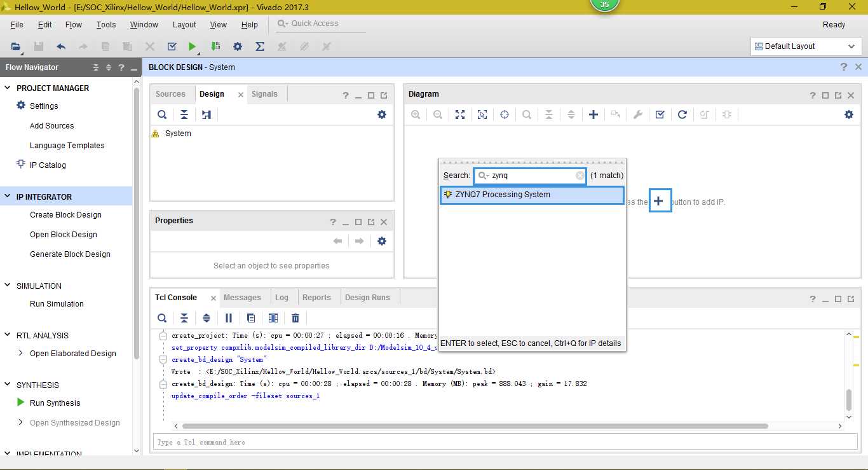868x470 pixels.
Task: Open Diagram settings gear
Action: [849, 114]
